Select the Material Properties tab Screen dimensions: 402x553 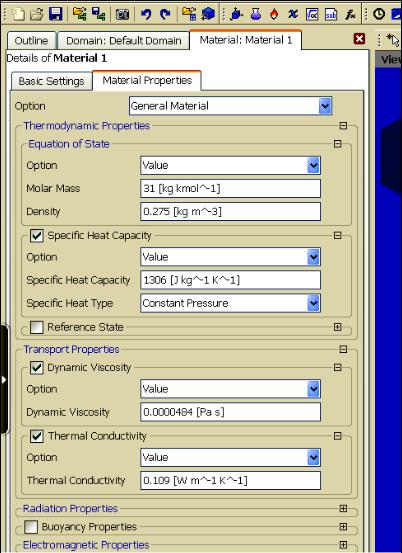147,80
